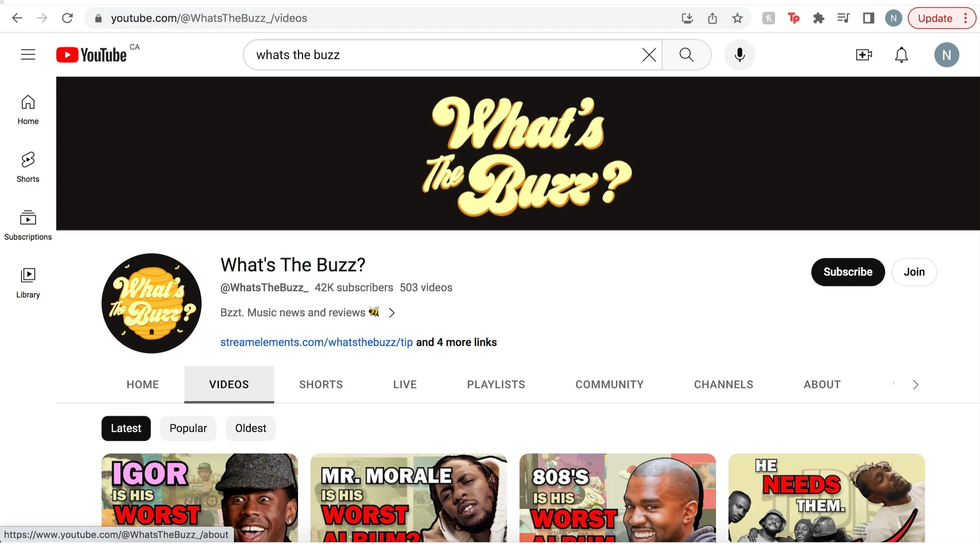Expand channel description with chevron arrow
Image resolution: width=980 pixels, height=544 pixels.
392,313
